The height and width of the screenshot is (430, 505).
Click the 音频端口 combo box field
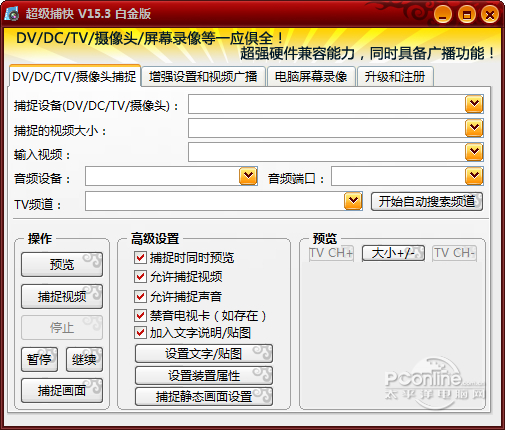point(407,176)
